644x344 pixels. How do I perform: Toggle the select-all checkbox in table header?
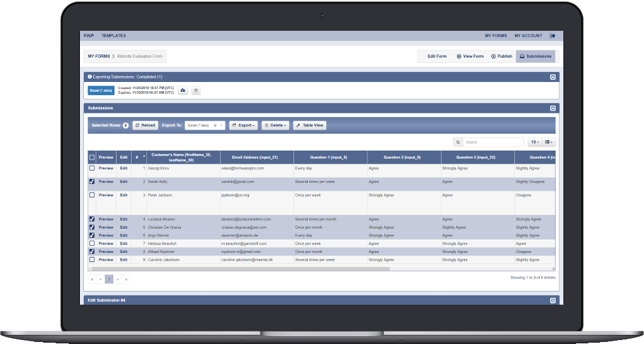(x=92, y=157)
